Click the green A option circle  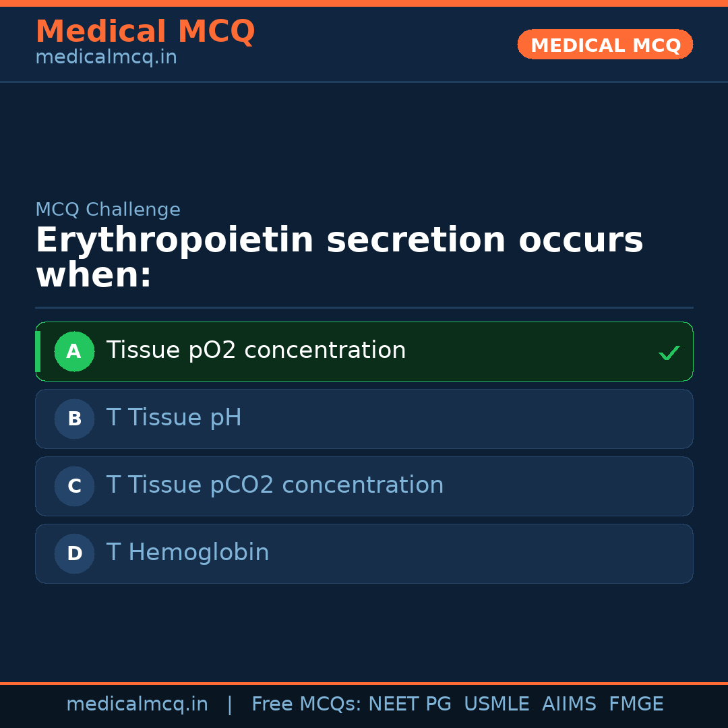74,351
